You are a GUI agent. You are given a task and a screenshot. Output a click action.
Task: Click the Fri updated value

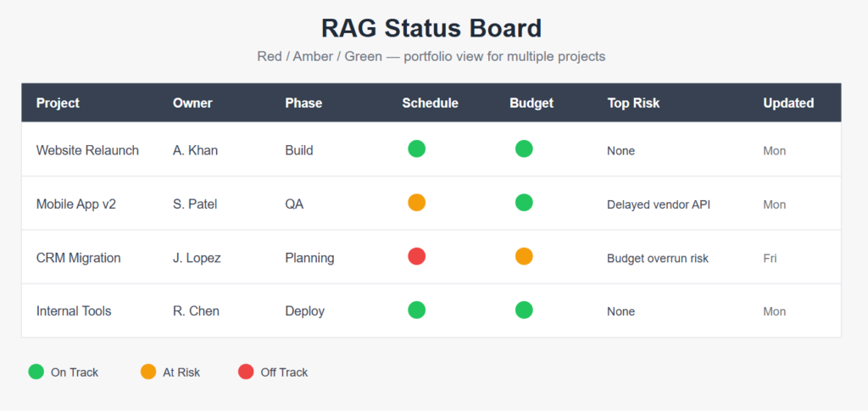(770, 258)
